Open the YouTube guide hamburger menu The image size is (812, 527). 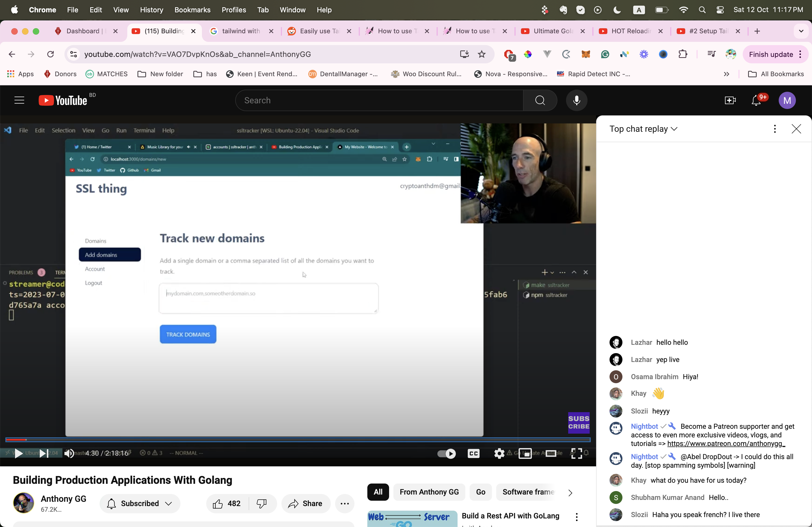pos(19,100)
